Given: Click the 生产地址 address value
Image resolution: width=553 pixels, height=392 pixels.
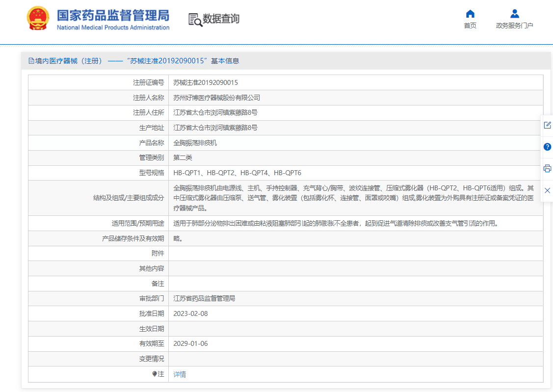Looking at the screenshot, I should [x=215, y=128].
